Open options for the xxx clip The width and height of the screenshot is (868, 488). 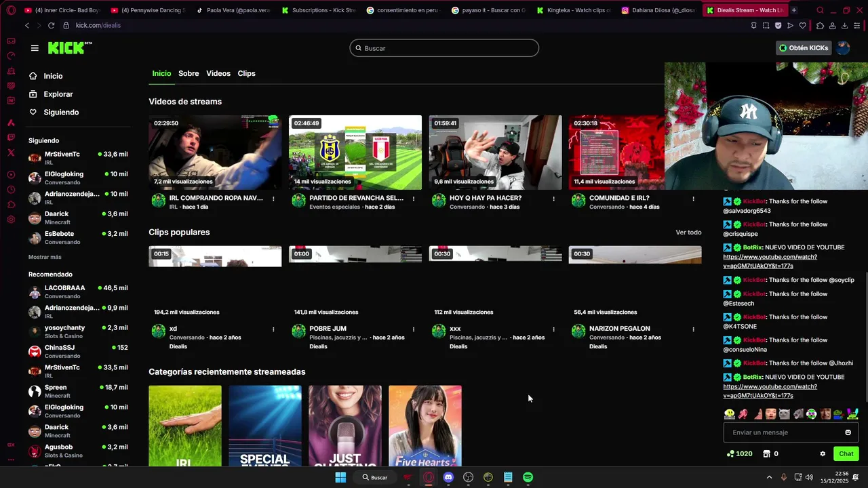553,329
